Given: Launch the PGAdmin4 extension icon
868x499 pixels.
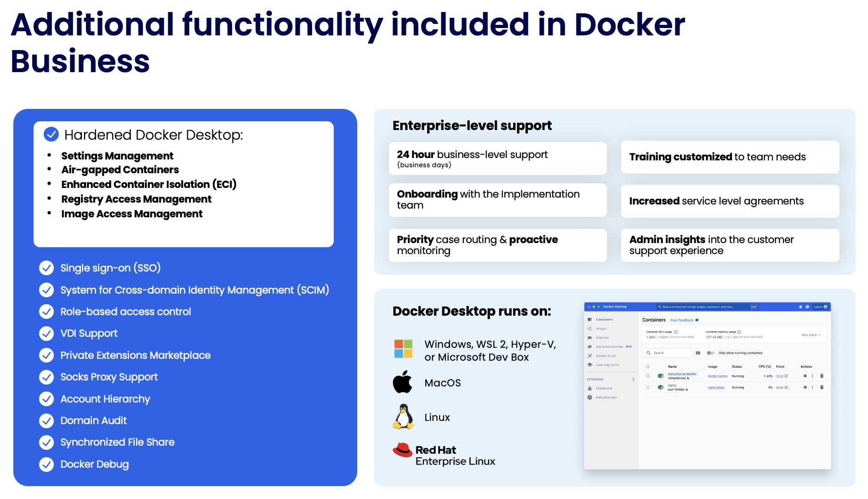Looking at the screenshot, I should (x=589, y=388).
